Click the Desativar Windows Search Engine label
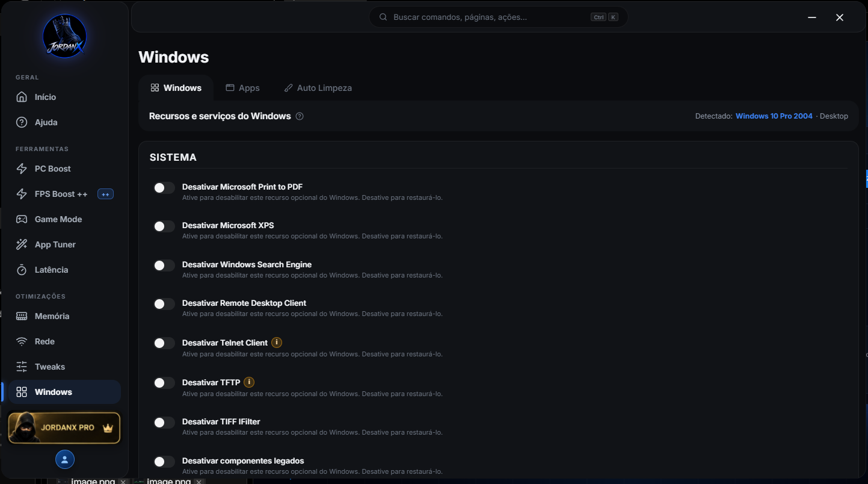This screenshot has height=484, width=868. tap(247, 264)
